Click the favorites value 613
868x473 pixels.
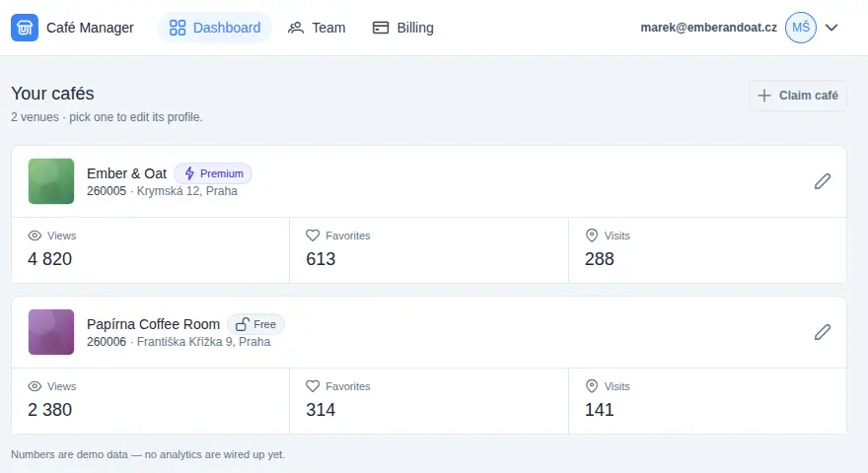(x=321, y=259)
